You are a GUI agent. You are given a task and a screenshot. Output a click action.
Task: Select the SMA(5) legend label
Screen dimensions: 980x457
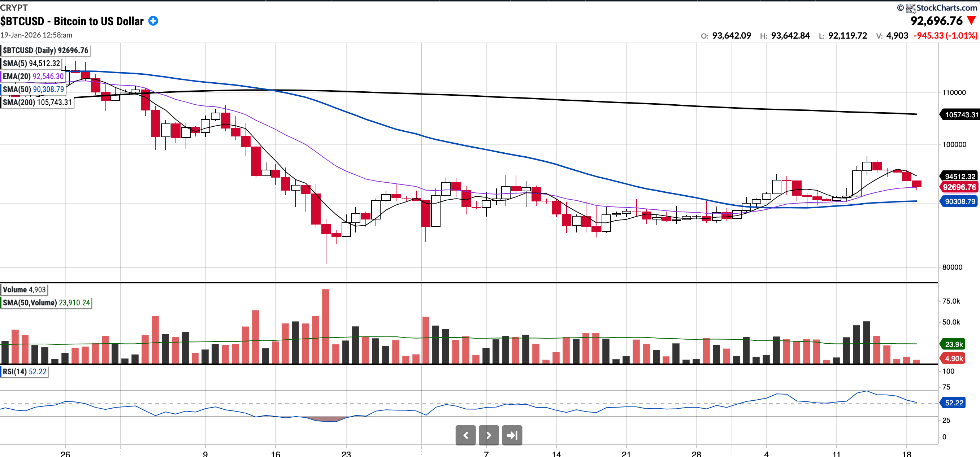(x=31, y=64)
